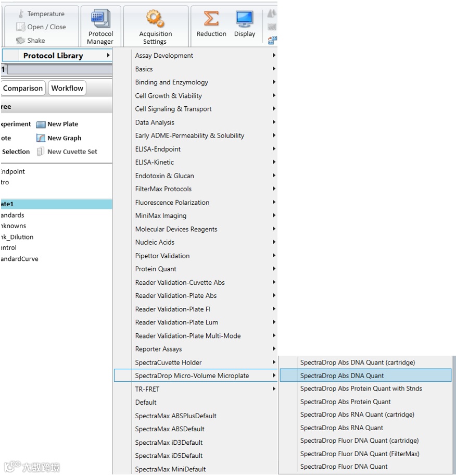Screen dimensions: 456x476
Task: Expand the Molecular Devices Reagents arrow
Action: tap(274, 229)
